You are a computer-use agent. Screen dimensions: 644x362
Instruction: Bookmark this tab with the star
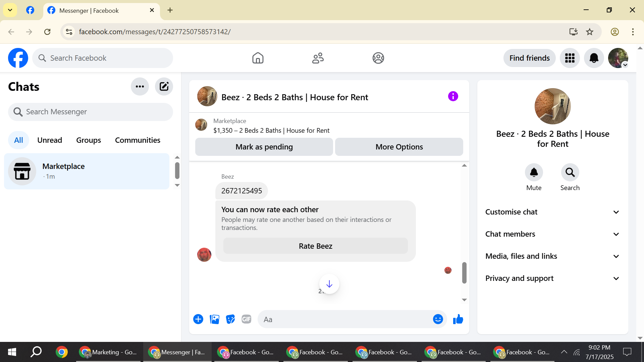coord(589,32)
